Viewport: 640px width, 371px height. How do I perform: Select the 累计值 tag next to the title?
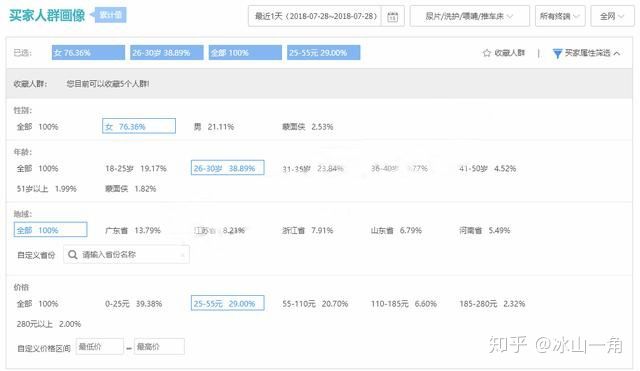tap(110, 15)
